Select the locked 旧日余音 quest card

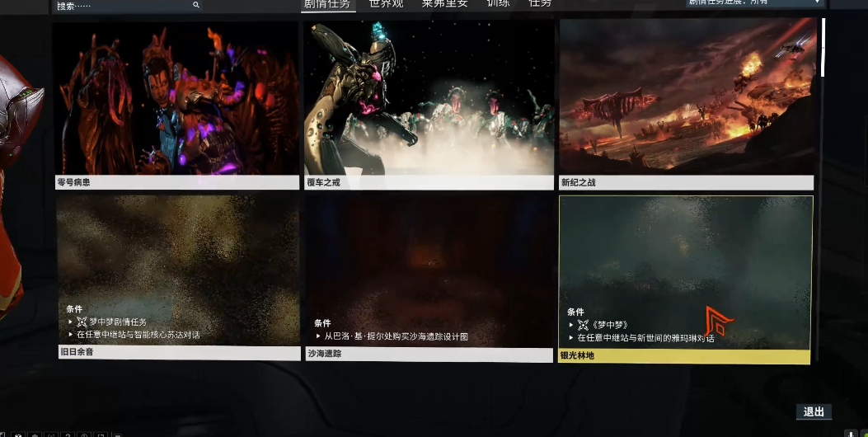pos(179,277)
